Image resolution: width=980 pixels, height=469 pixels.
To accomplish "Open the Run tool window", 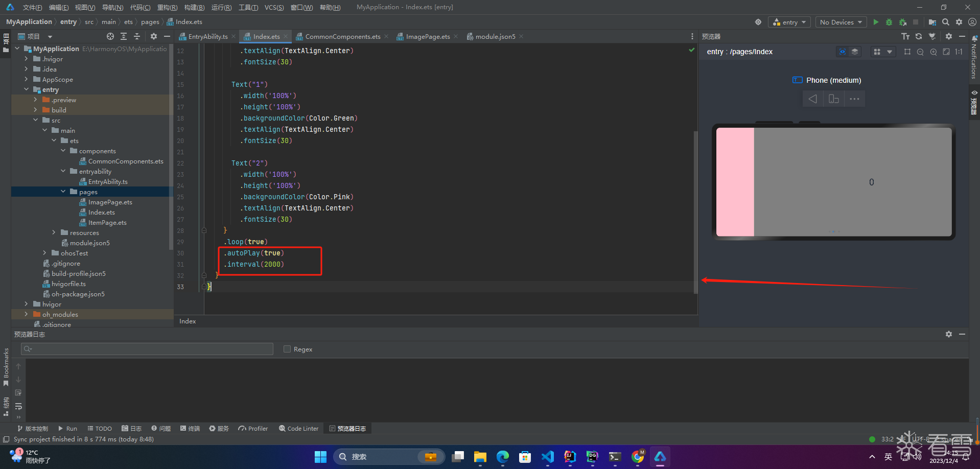I will 67,429.
